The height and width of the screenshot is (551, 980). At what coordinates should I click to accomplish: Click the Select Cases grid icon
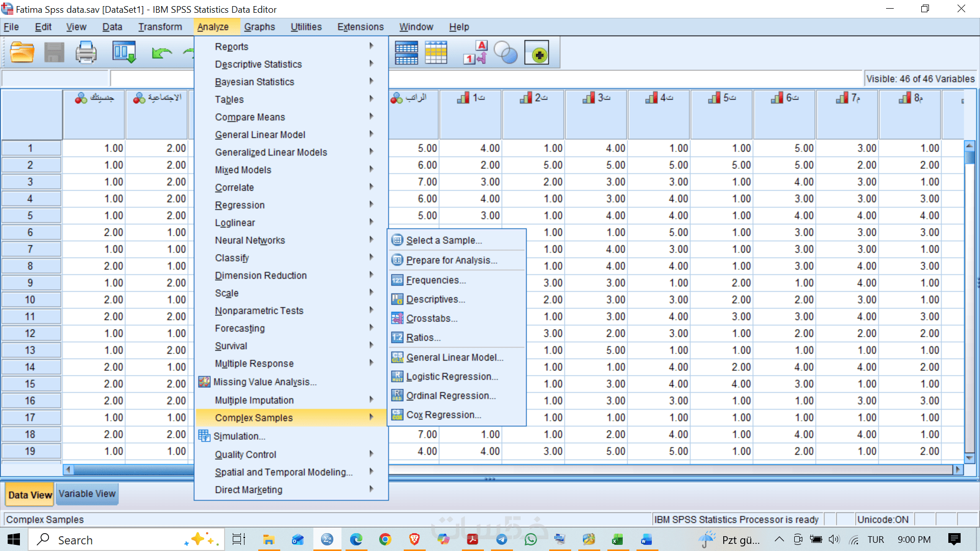point(436,53)
